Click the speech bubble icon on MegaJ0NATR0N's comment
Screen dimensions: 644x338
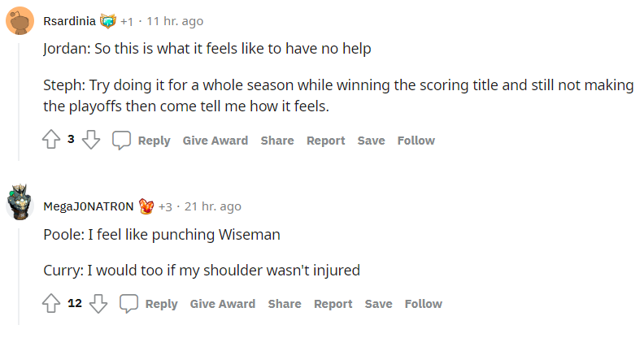[128, 304]
